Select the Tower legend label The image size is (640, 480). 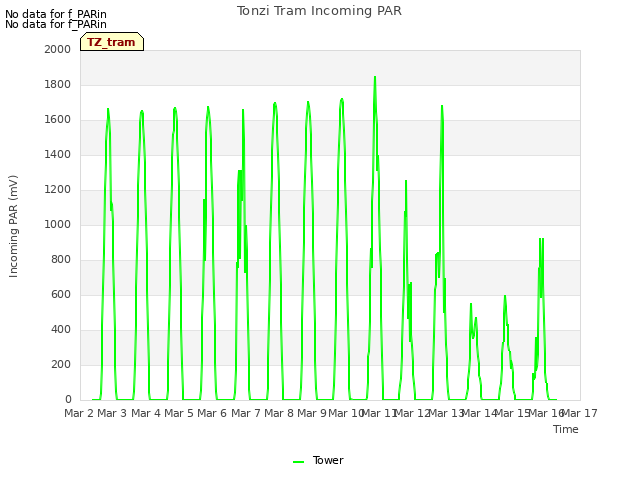coord(328,460)
